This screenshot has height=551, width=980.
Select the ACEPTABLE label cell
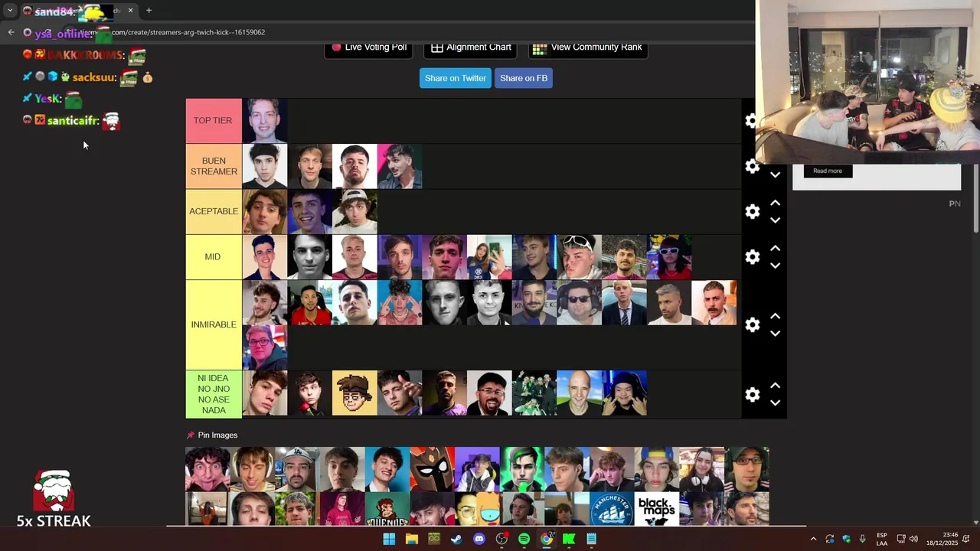tap(214, 211)
